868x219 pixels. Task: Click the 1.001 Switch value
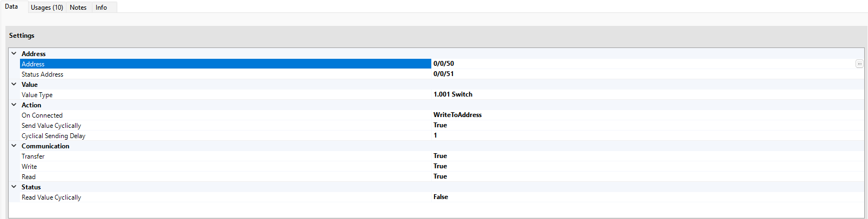click(x=453, y=94)
